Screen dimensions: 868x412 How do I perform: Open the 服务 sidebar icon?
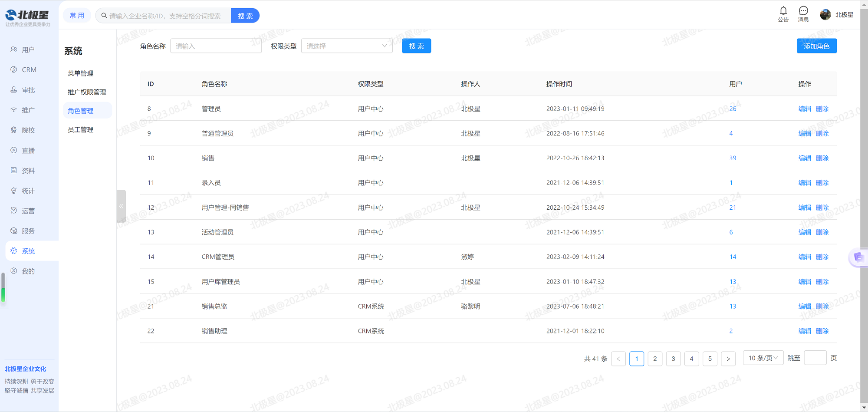click(14, 231)
